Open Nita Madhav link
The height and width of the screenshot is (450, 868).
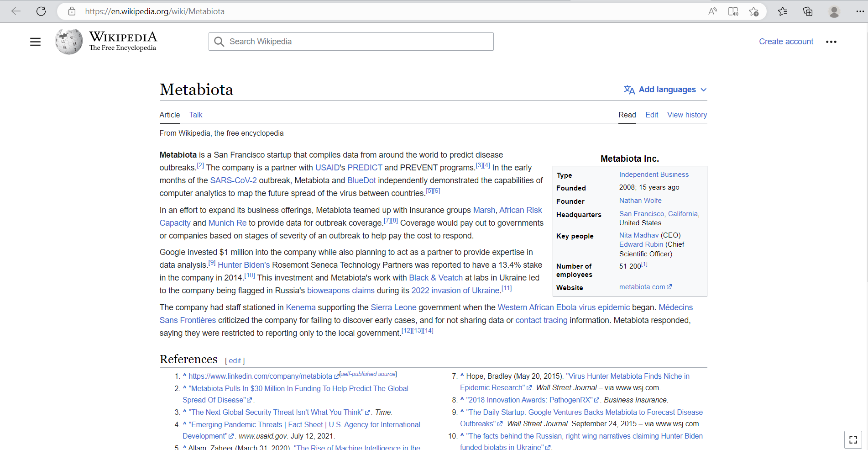point(639,235)
